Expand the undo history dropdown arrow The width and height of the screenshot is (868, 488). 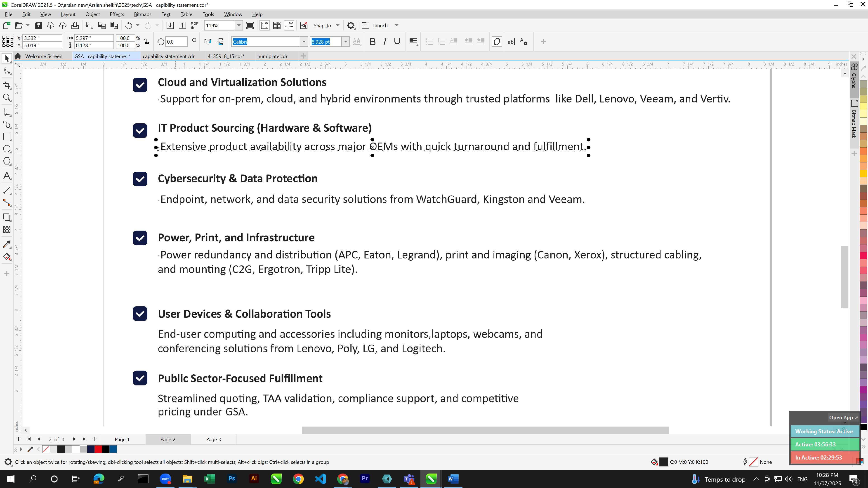pos(137,25)
